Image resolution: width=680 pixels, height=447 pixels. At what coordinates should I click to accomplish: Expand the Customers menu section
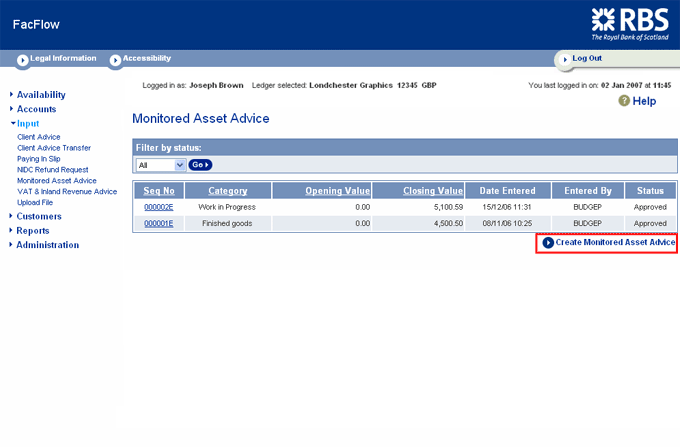[39, 216]
